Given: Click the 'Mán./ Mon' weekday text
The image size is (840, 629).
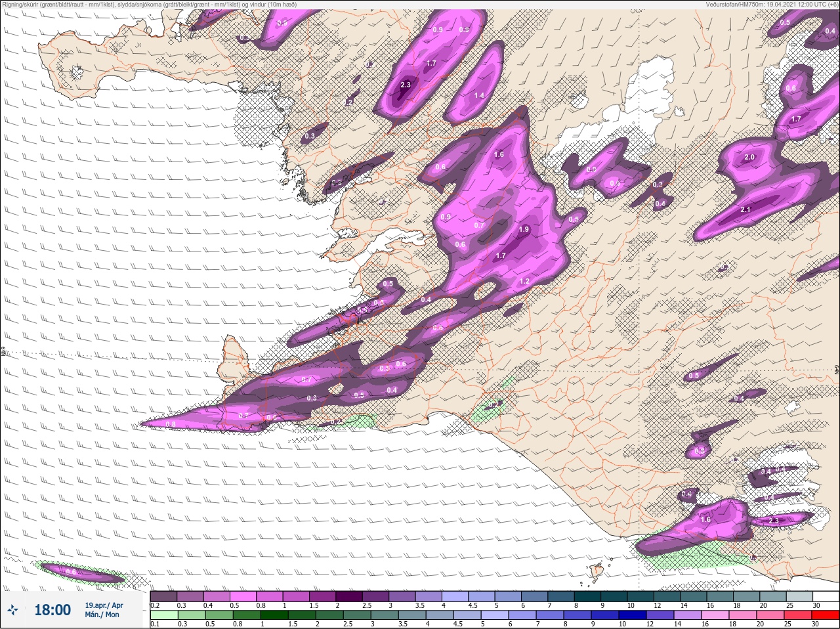Looking at the screenshot, I should point(102,615).
